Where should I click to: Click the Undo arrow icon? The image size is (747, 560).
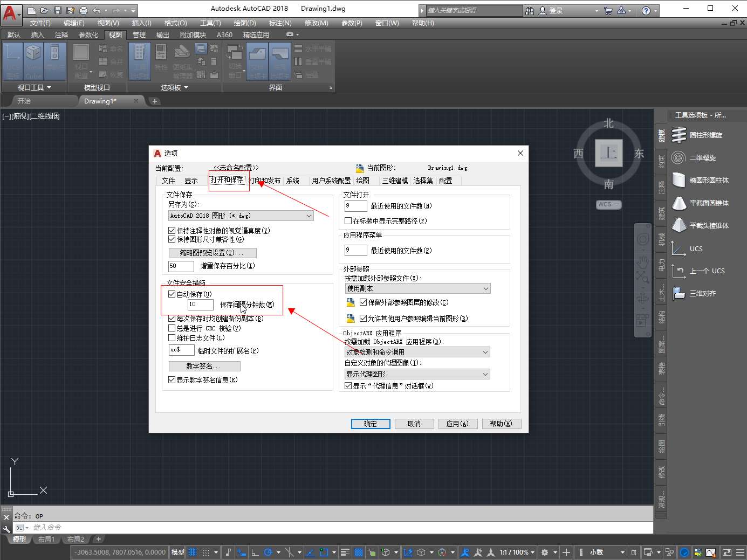click(97, 10)
